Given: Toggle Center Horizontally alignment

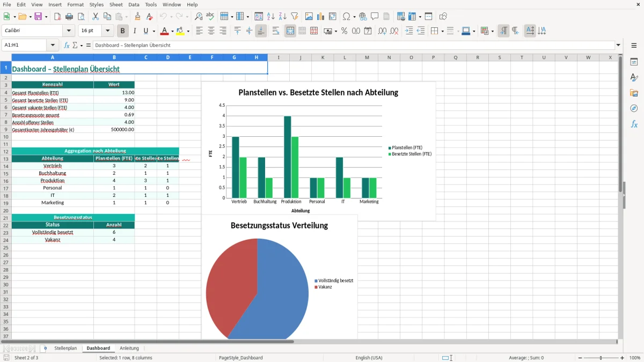Looking at the screenshot, I should (x=211, y=31).
